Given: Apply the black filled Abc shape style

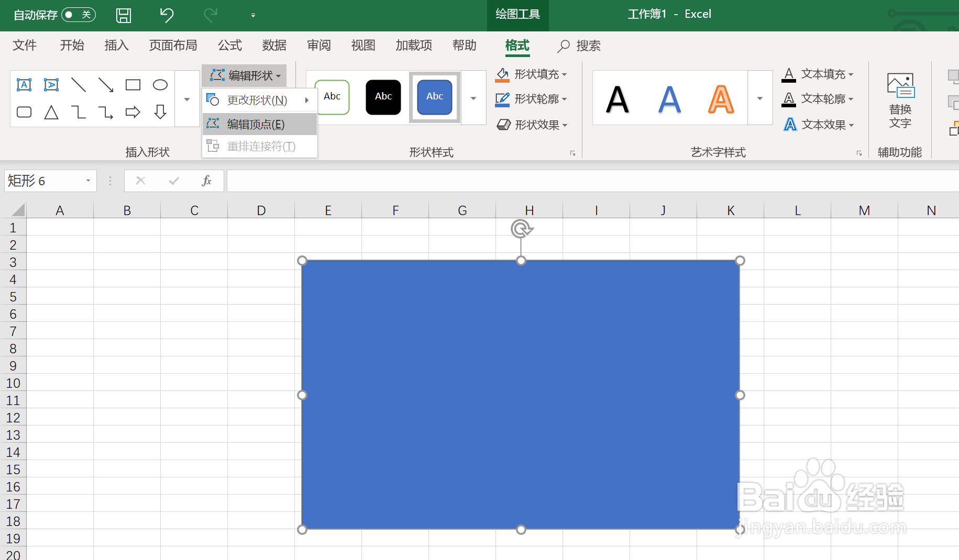Looking at the screenshot, I should (x=383, y=97).
